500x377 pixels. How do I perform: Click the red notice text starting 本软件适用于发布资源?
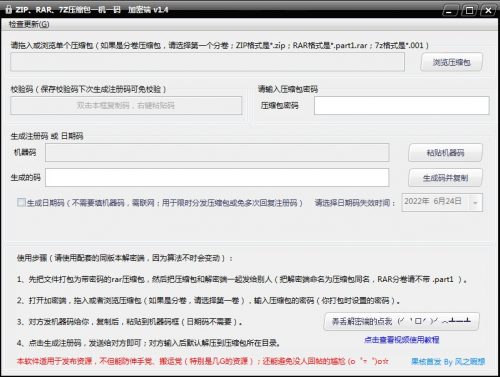tap(203, 361)
